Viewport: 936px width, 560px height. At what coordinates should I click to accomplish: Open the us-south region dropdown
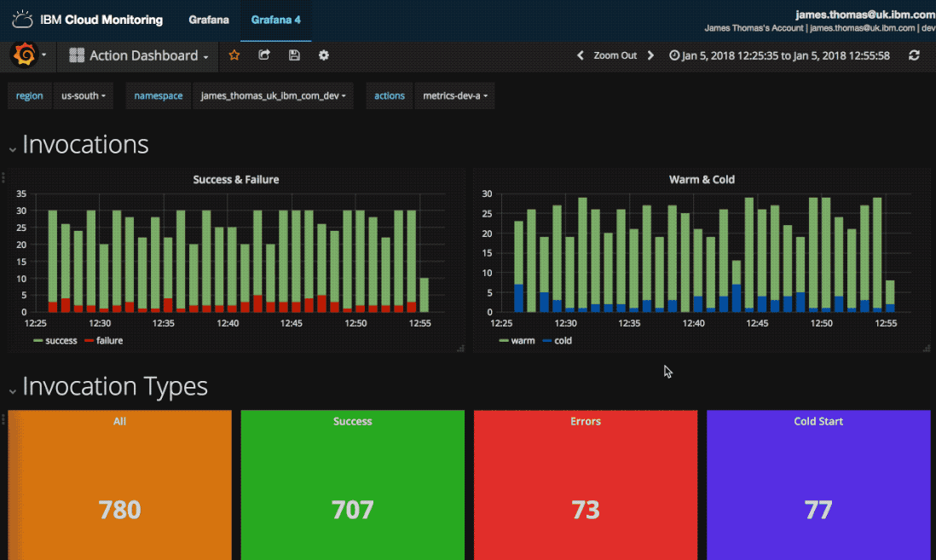point(84,95)
